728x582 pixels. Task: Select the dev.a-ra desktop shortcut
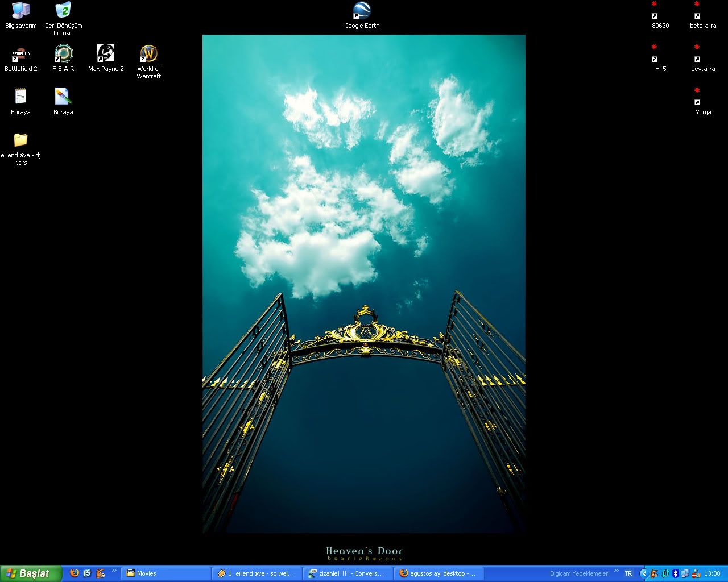pos(703,59)
